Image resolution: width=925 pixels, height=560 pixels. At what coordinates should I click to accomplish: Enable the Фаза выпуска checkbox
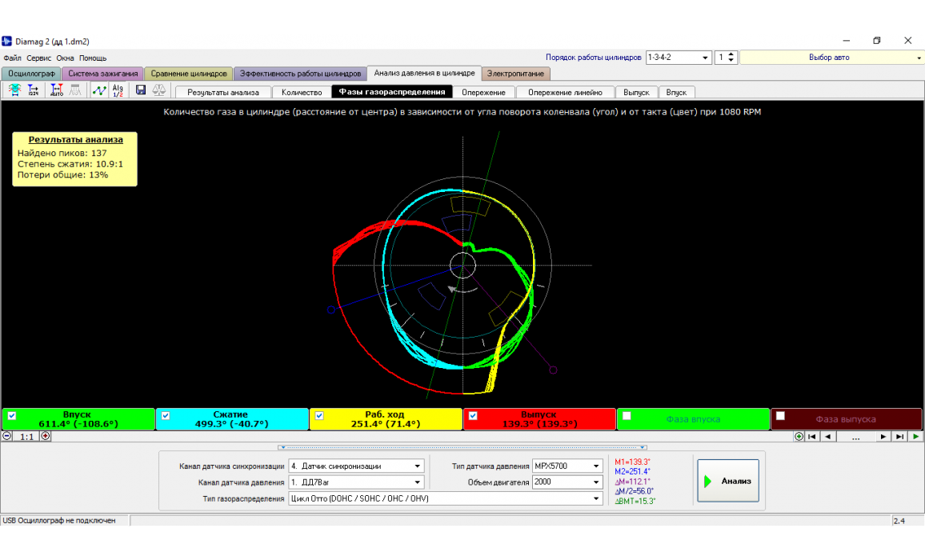click(780, 415)
